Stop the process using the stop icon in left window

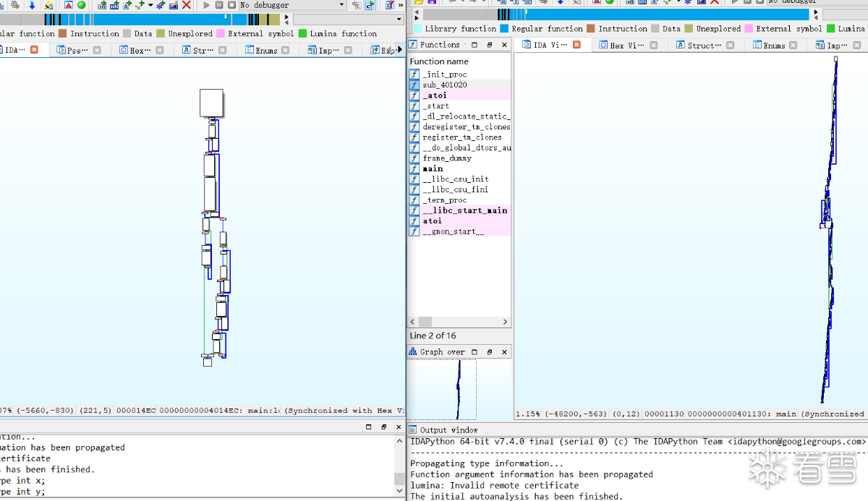[231, 5]
